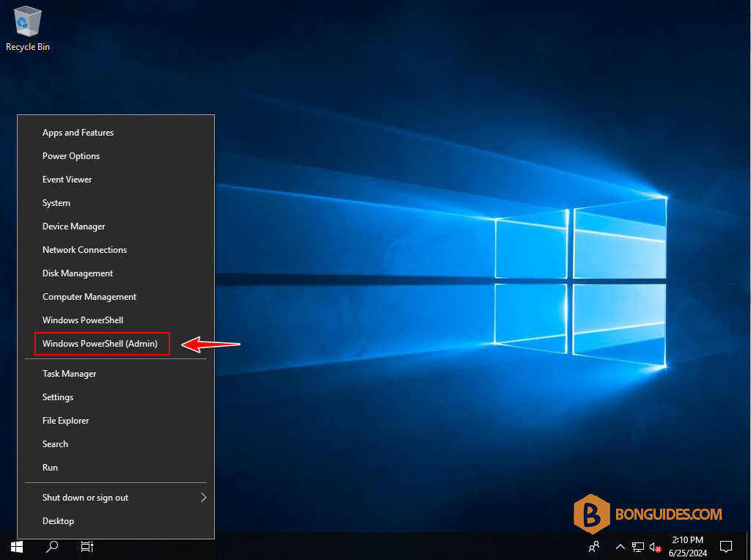Click the People icon in system tray

point(594,546)
